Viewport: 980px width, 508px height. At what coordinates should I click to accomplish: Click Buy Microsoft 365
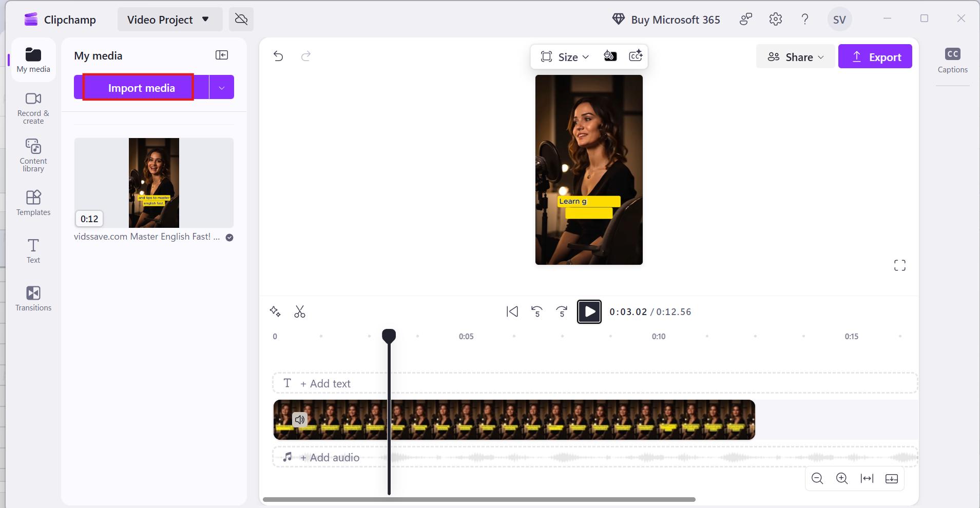tap(666, 19)
